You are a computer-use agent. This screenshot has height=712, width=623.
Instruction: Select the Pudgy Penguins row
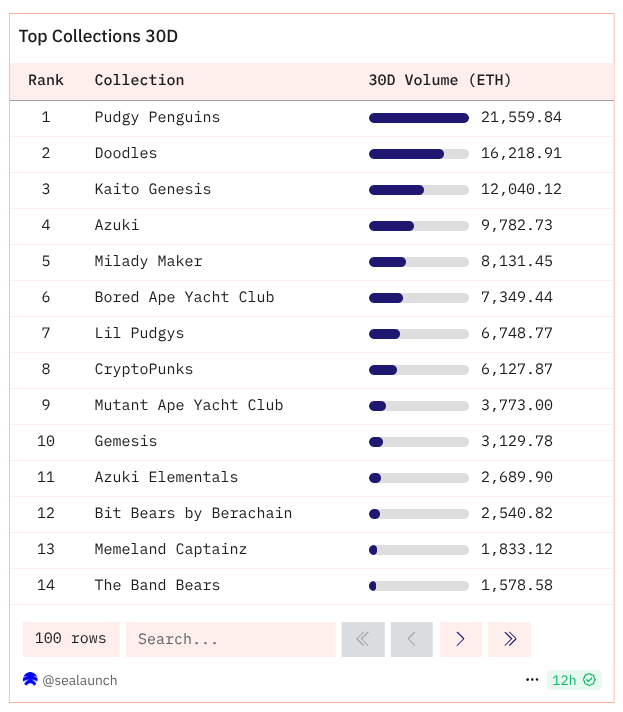pos(157,117)
